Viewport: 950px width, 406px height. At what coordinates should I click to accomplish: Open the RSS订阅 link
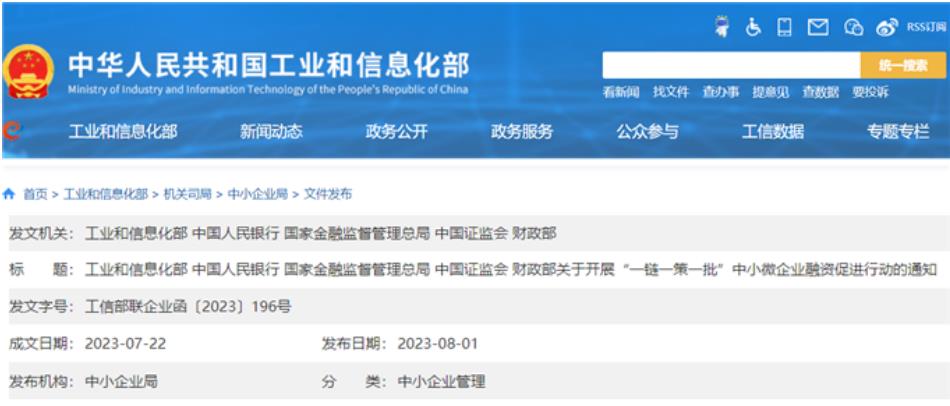click(x=926, y=27)
